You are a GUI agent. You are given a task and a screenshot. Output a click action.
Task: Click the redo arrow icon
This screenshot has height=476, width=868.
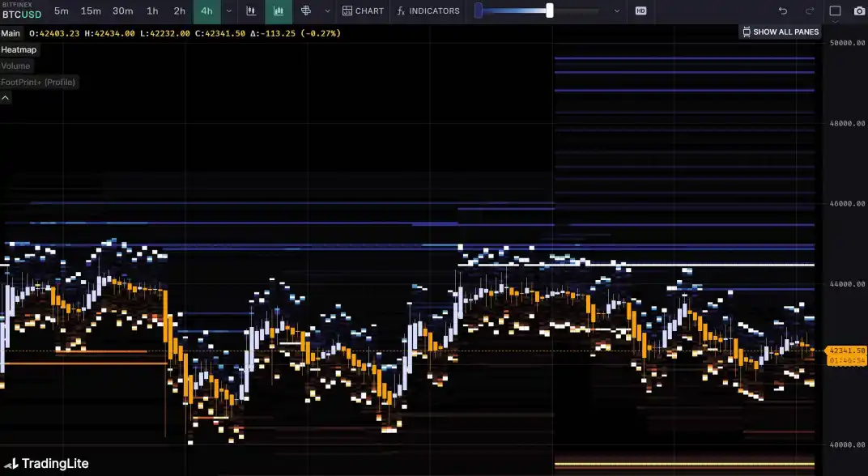click(809, 11)
